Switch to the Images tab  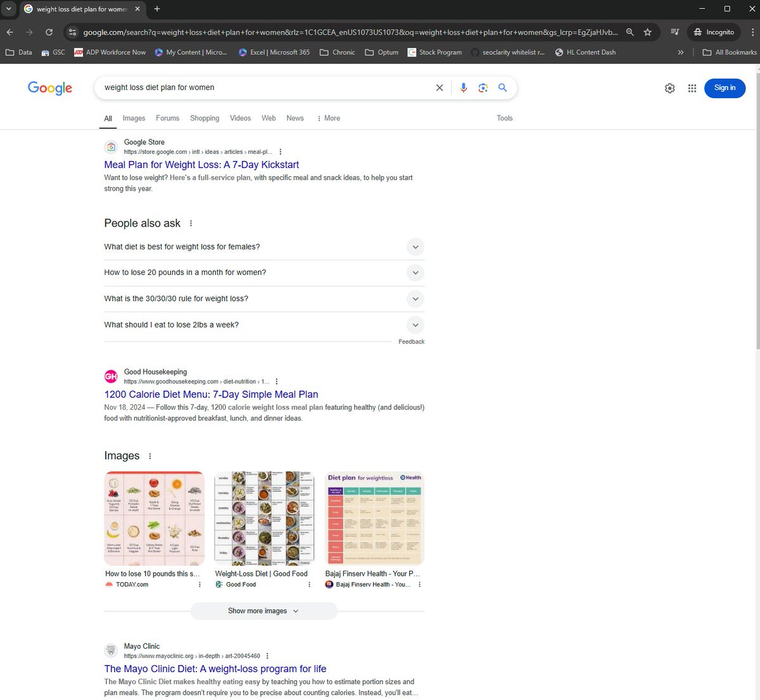point(134,118)
